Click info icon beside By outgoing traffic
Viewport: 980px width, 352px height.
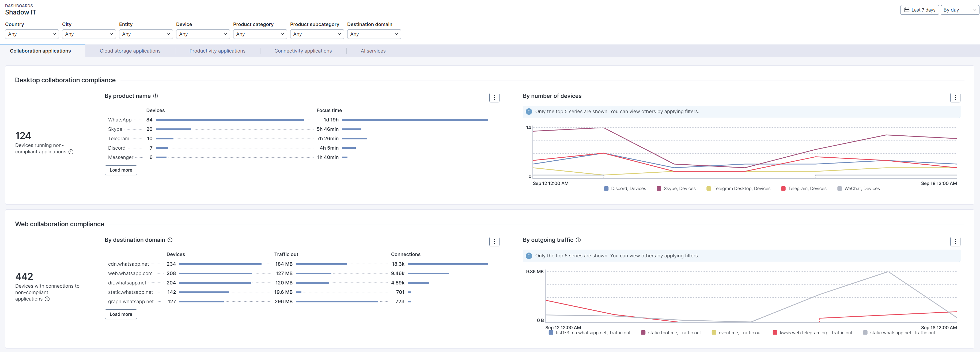click(x=578, y=240)
